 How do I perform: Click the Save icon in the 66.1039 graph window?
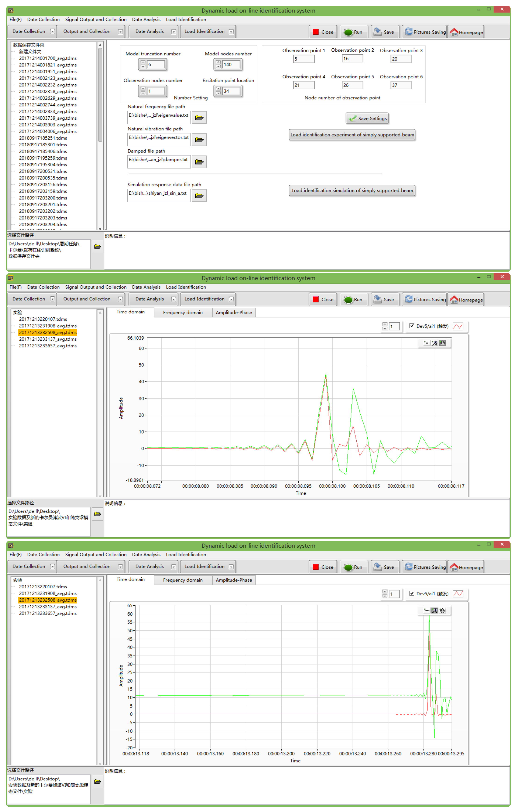pyautogui.click(x=377, y=299)
